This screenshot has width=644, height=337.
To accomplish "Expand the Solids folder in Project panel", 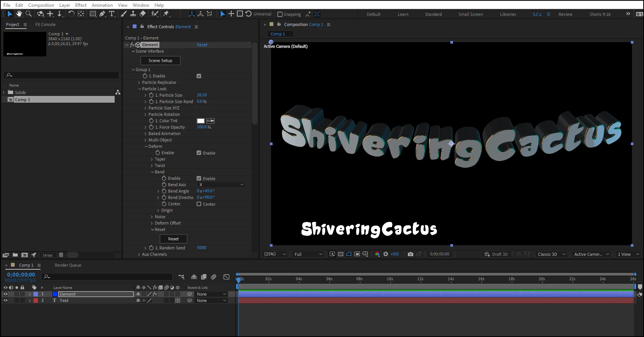I will pos(4,93).
